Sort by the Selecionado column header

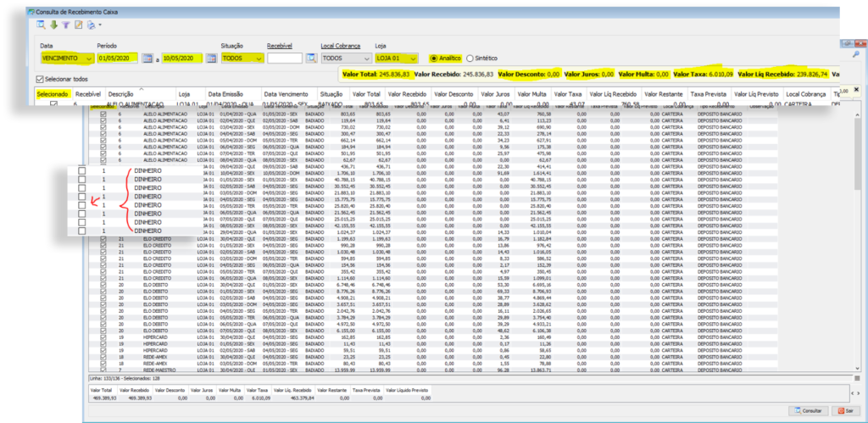53,95
